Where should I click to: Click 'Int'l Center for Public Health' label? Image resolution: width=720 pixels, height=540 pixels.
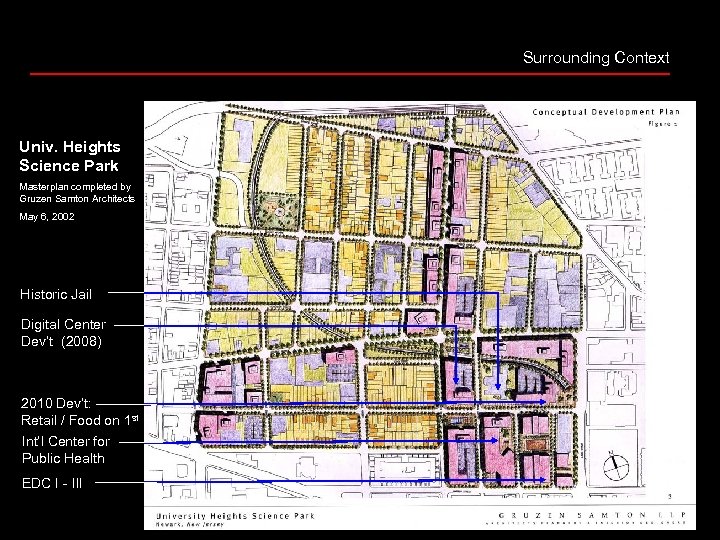[x=65, y=450]
